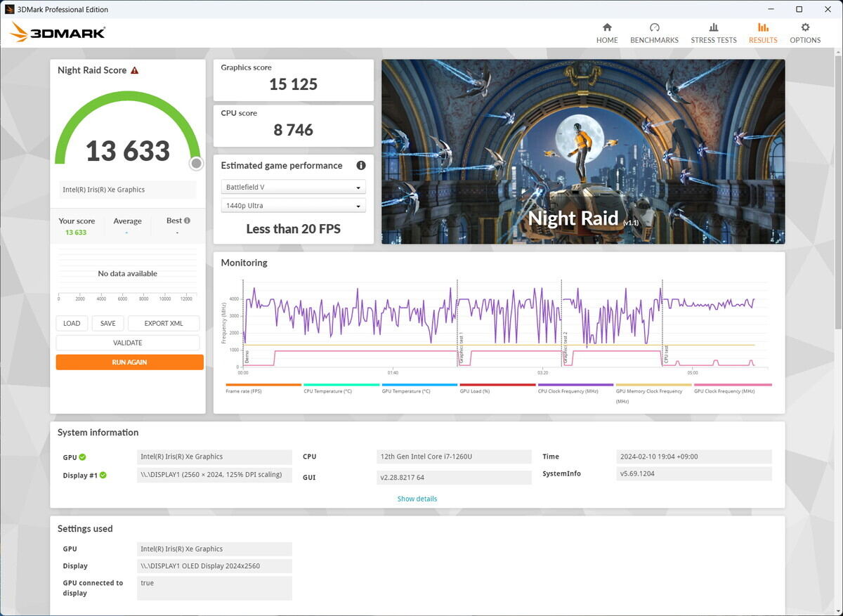Switch to the Results tab
This screenshot has width=843, height=616.
[x=763, y=32]
